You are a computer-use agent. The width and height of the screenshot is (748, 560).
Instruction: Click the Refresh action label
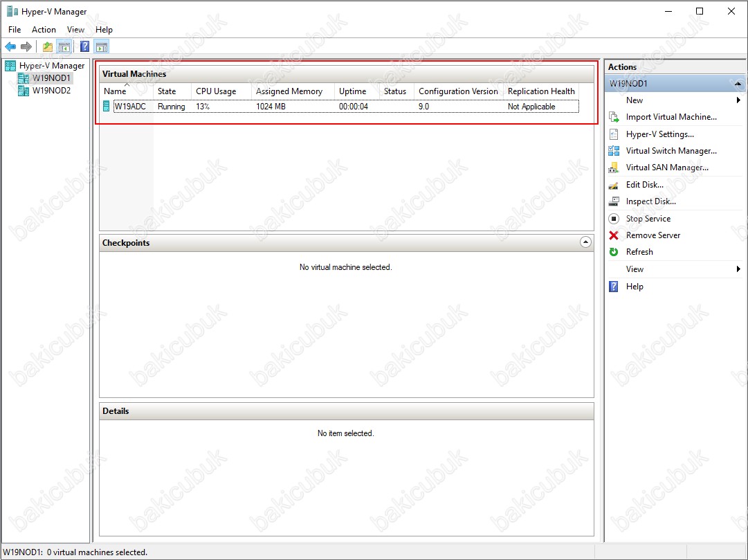pyautogui.click(x=639, y=252)
